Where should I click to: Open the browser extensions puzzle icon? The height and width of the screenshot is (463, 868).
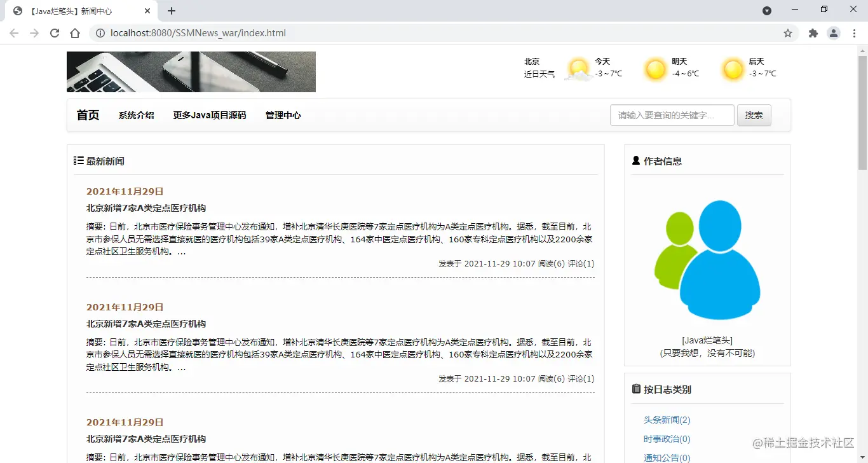[813, 33]
